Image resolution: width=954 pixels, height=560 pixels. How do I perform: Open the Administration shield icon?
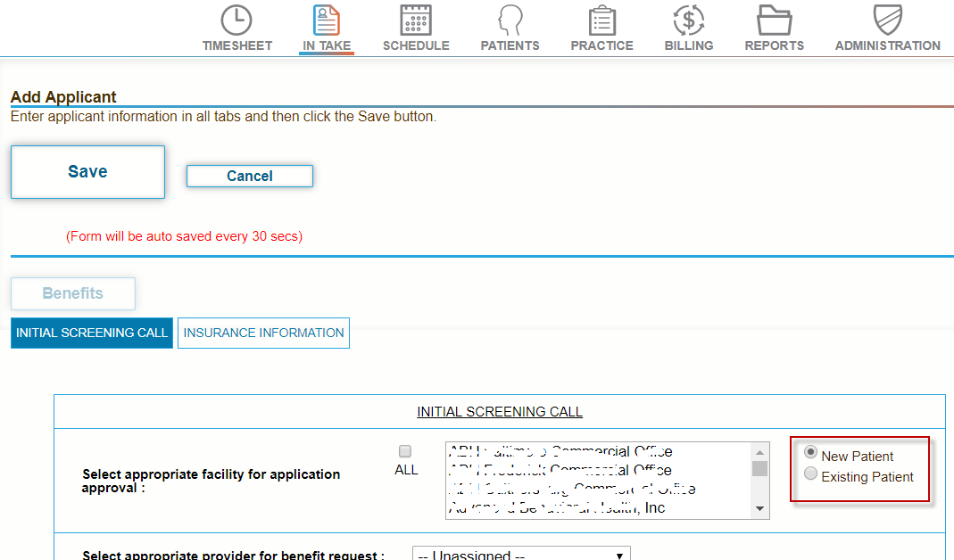[x=887, y=21]
